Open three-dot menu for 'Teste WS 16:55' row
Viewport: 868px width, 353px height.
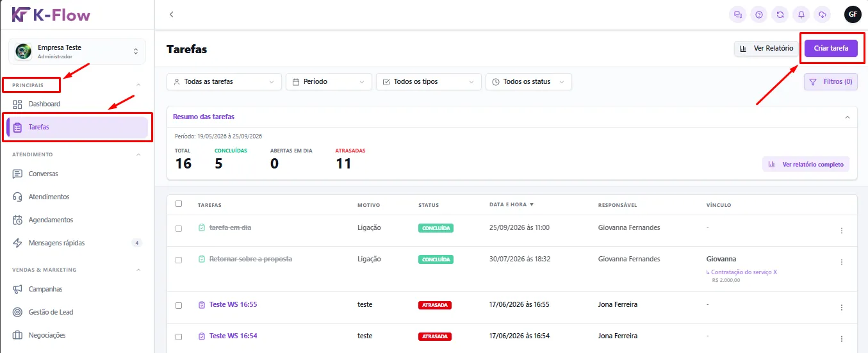coord(842,308)
